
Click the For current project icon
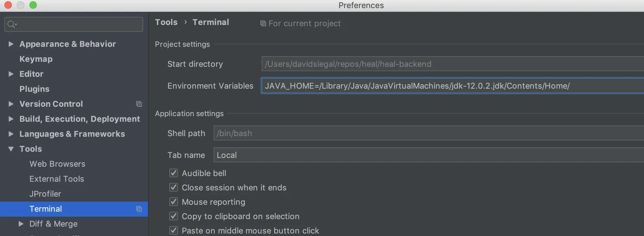[263, 23]
